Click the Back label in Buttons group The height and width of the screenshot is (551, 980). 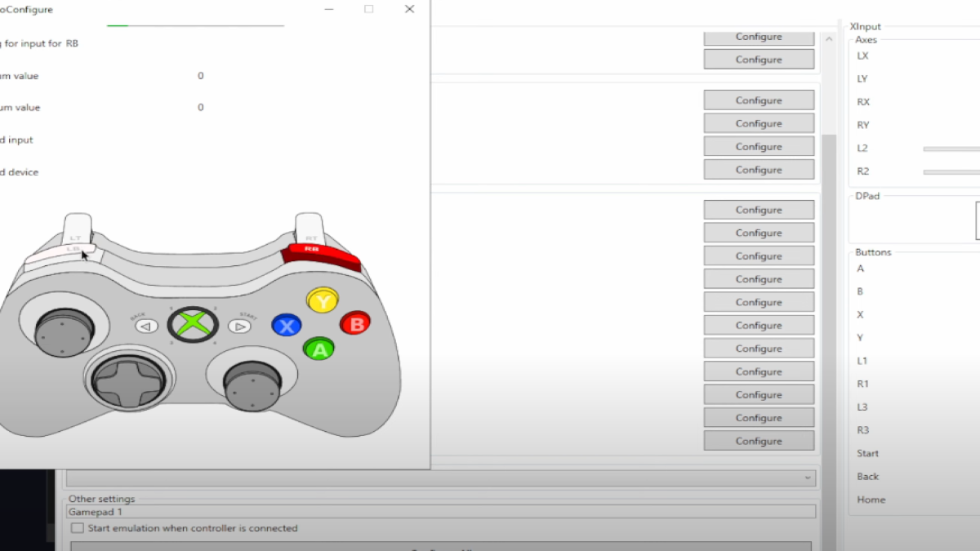868,476
